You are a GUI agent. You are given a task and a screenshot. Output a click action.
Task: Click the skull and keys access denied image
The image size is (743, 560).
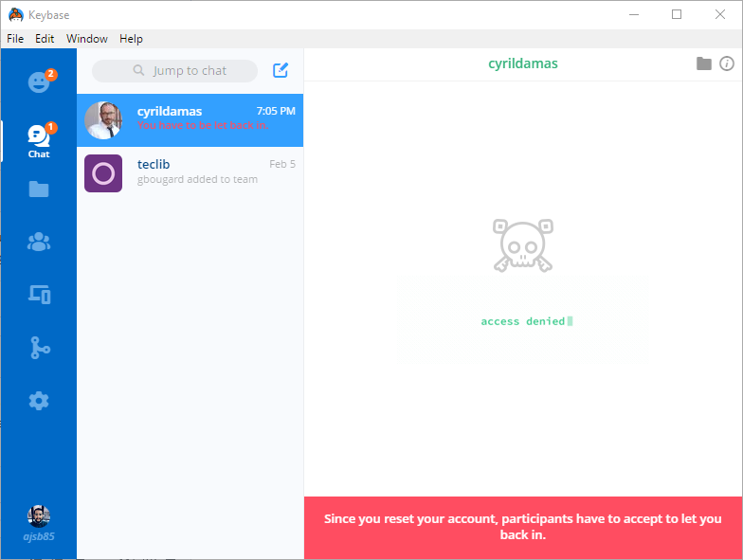[523, 245]
